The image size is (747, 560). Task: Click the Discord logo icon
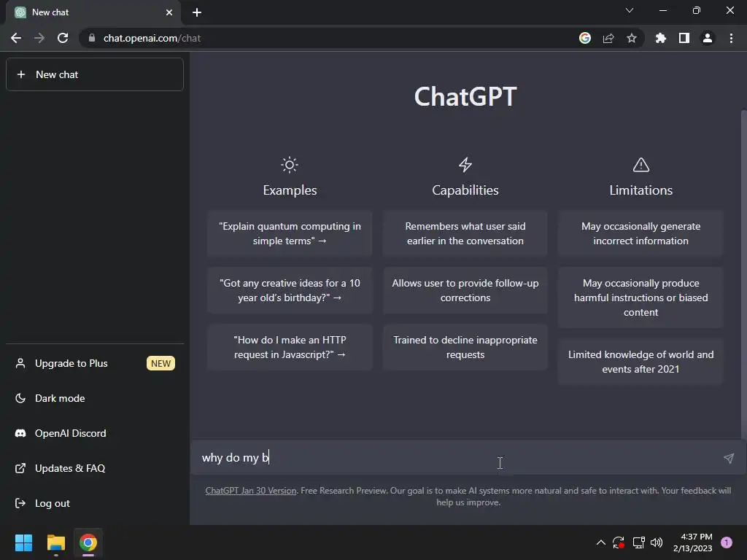click(x=20, y=433)
